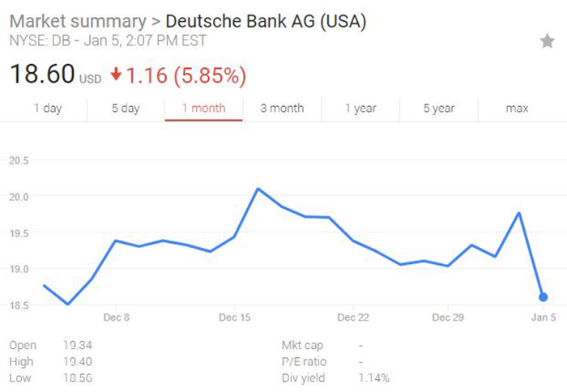This screenshot has height=392, width=567.
Task: Select the max range tab
Action: [517, 109]
